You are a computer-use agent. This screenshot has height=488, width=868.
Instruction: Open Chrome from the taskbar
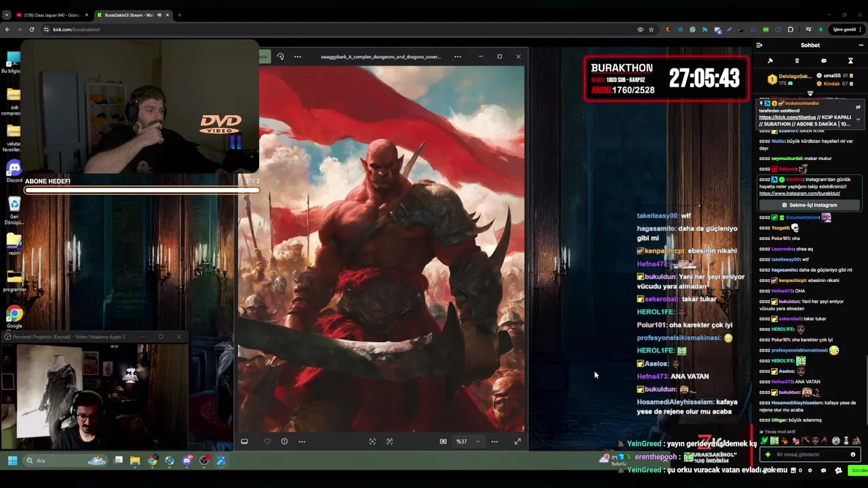153,461
